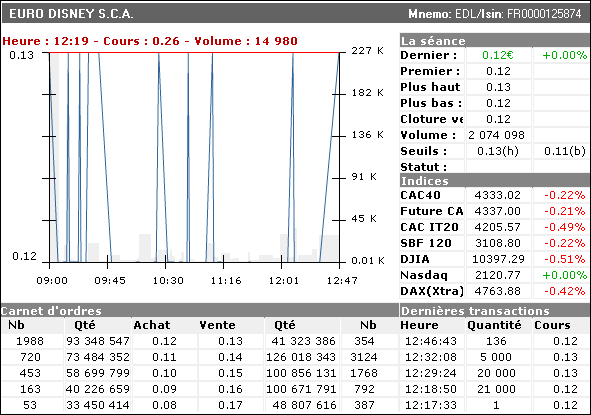
Task: Click the buy quantity 40 226 659
Action: pos(98,389)
